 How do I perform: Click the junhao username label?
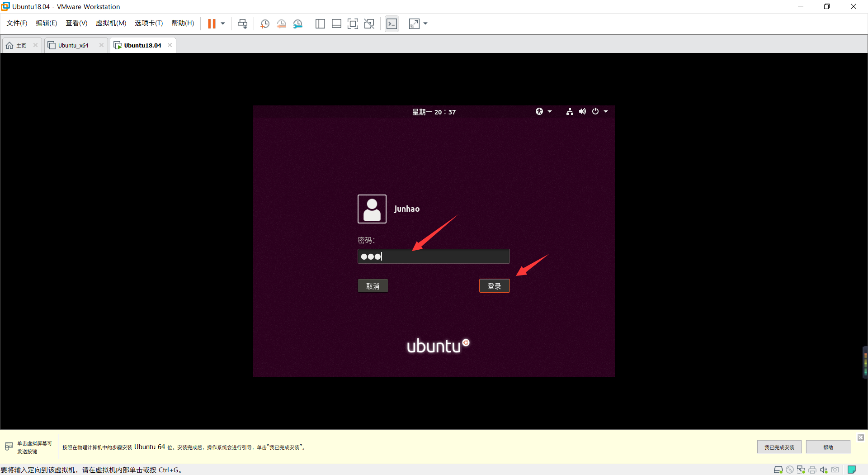point(407,209)
